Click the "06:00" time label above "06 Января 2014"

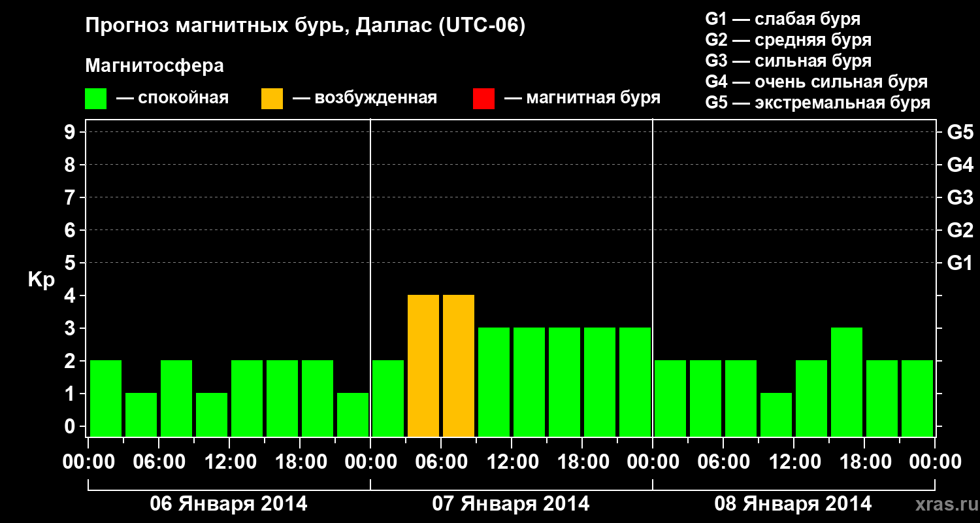coord(159,462)
